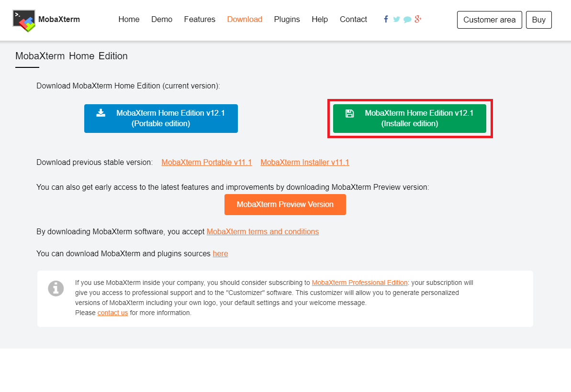Open MobaXterm terms and conditions link
Viewport: 571px width, 392px height.
(x=263, y=232)
